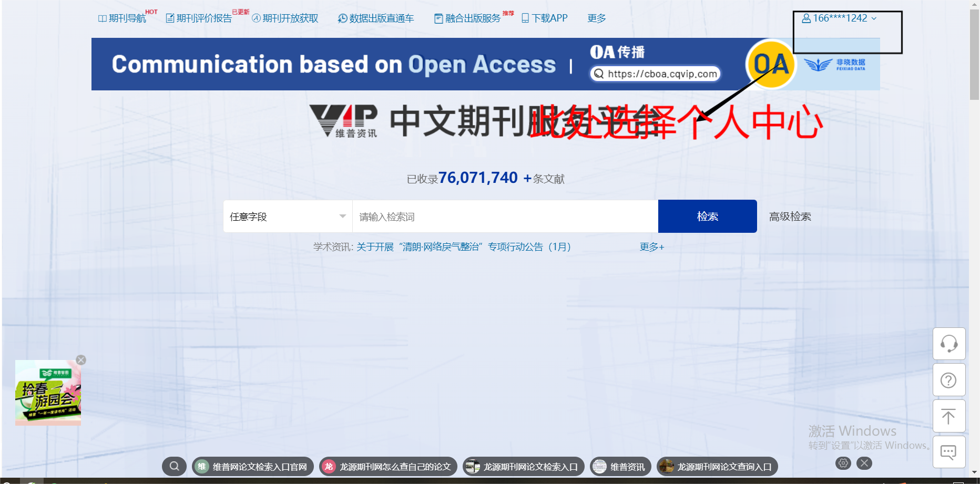Open suggestion 龙源期刊网怎么查自己的论文
Image resolution: width=980 pixels, height=484 pixels.
pyautogui.click(x=388, y=467)
